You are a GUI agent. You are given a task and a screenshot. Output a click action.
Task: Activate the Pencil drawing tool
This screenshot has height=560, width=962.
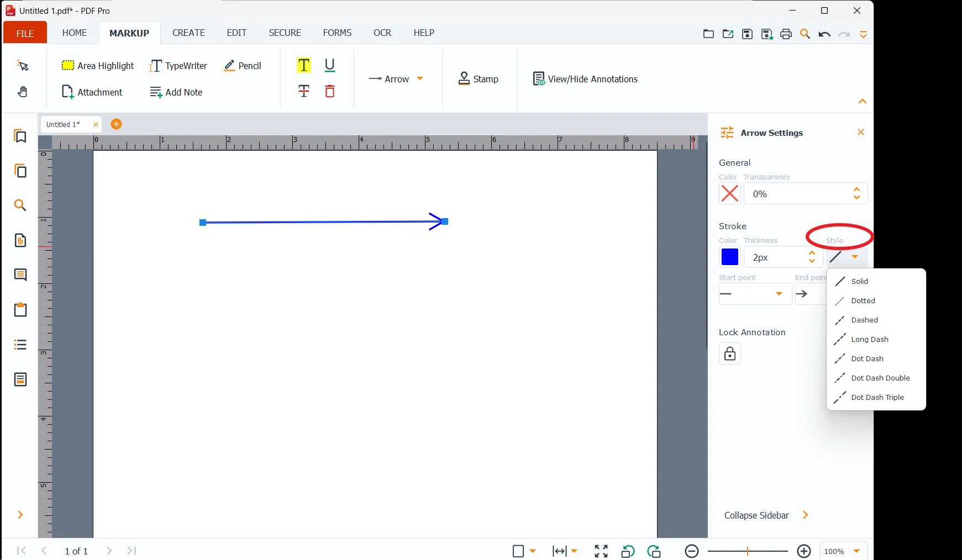(x=243, y=66)
